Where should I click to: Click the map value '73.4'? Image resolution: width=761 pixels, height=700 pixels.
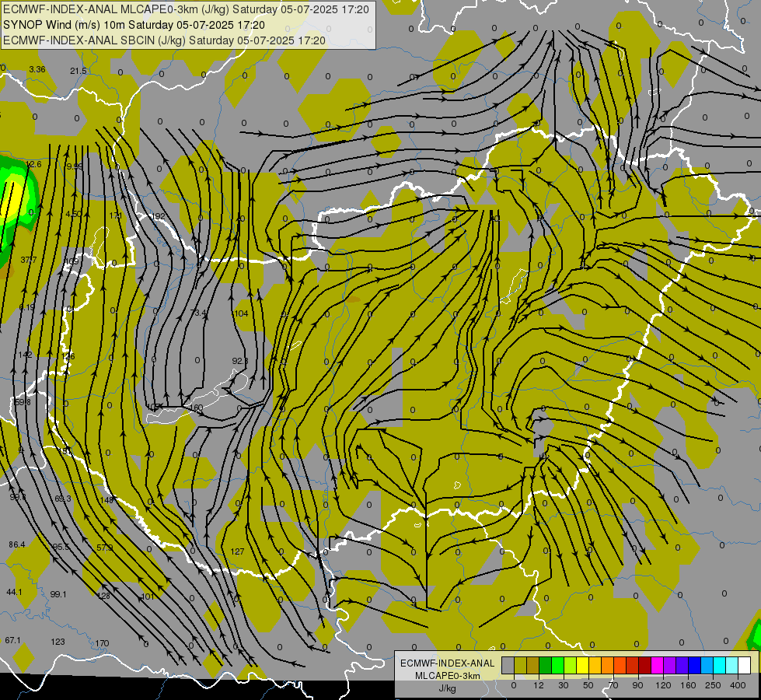coord(198,313)
